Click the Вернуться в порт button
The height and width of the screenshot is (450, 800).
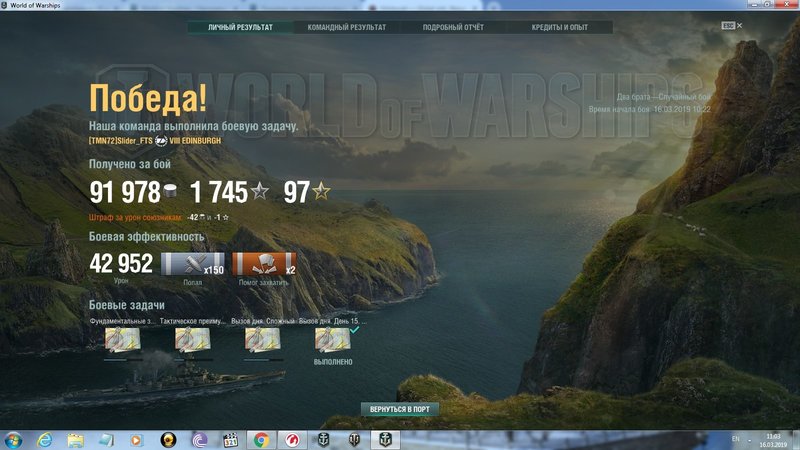[x=399, y=409]
